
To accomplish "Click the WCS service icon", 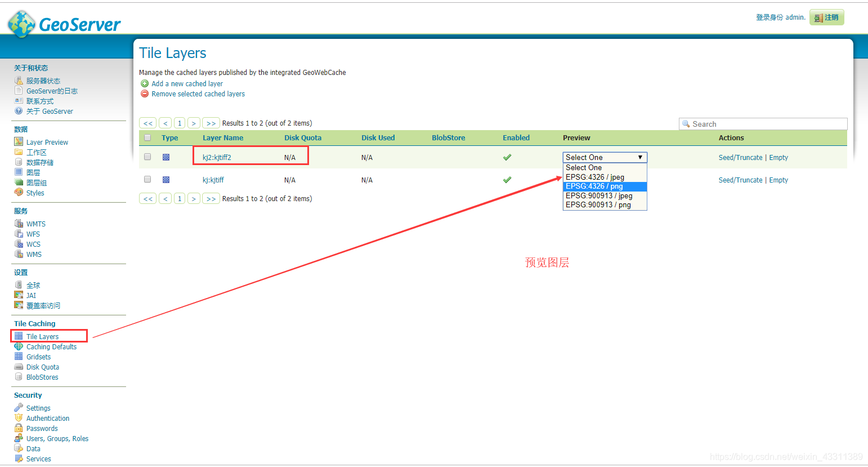I will (x=19, y=244).
